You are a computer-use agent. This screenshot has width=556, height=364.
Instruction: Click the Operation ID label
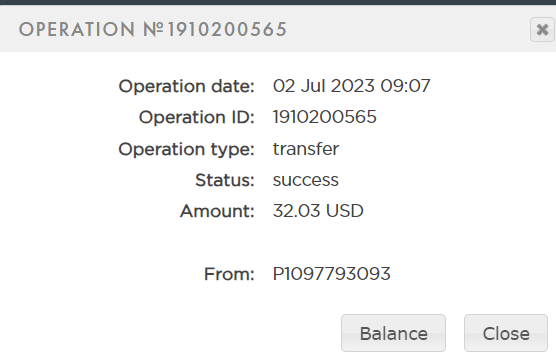[x=197, y=117]
